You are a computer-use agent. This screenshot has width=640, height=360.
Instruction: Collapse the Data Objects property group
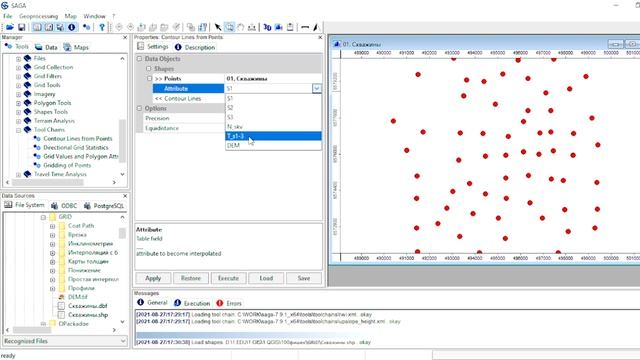click(139, 59)
